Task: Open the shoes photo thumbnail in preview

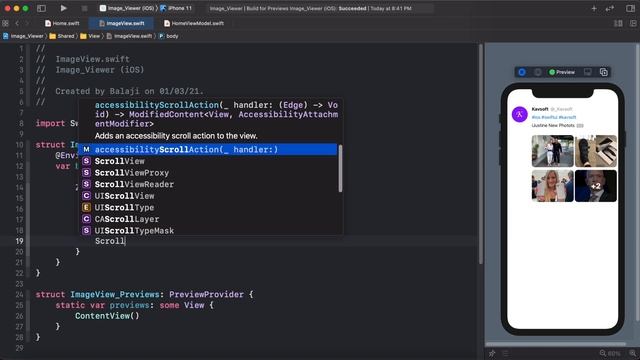Action: (x=596, y=151)
